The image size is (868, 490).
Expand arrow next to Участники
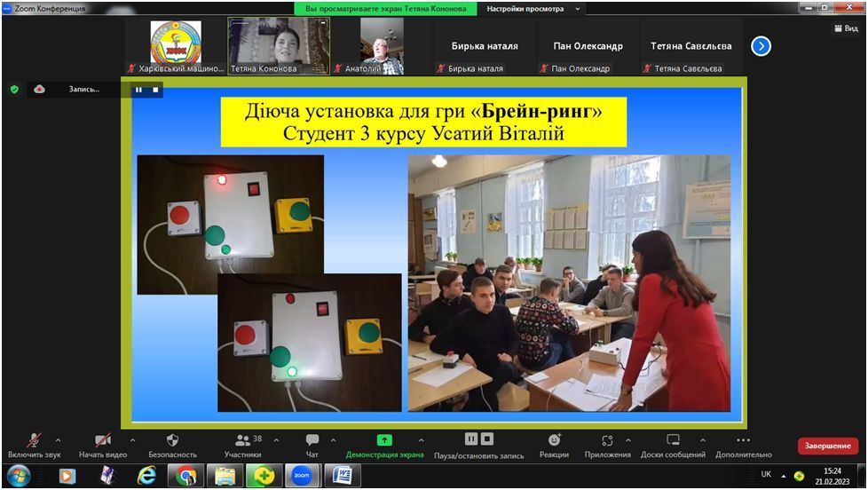click(x=276, y=440)
